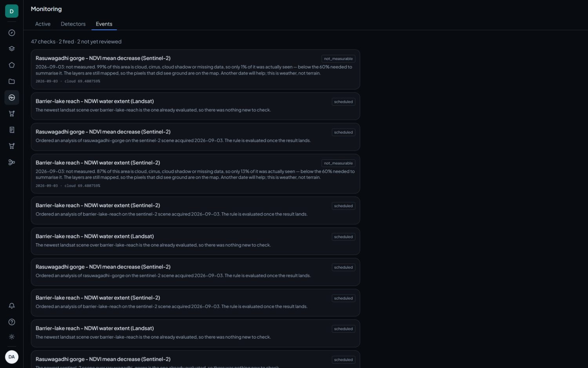Open Rasuwagadhi gorge event reporting 99% cloud
The height and width of the screenshot is (368, 588).
point(195,69)
